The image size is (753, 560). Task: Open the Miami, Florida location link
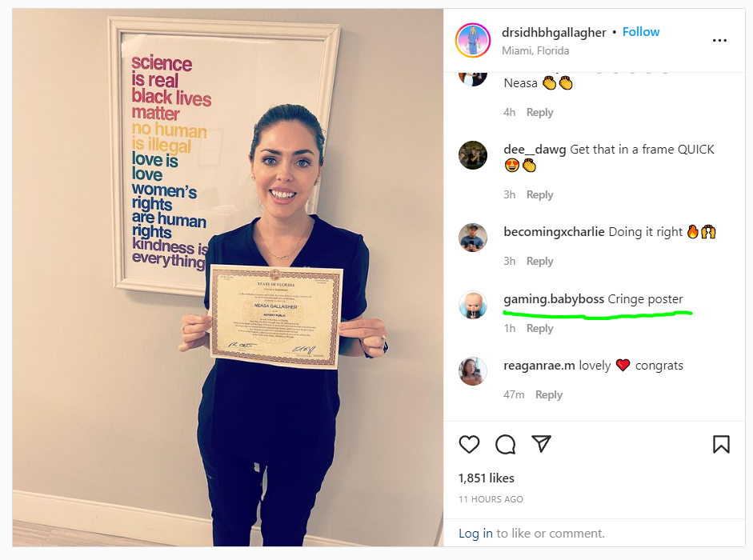tap(535, 50)
